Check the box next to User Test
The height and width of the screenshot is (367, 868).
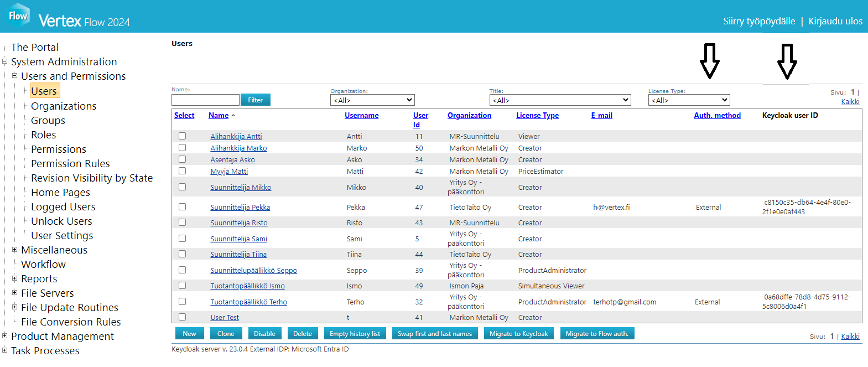click(182, 317)
